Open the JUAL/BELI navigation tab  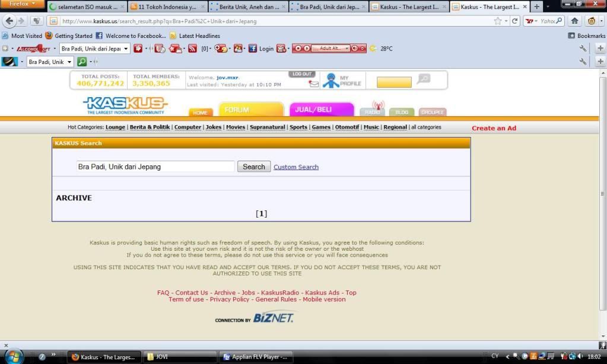point(321,110)
